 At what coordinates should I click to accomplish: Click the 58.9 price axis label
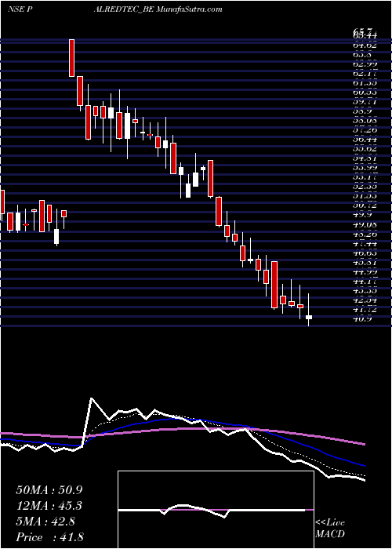click(363, 111)
